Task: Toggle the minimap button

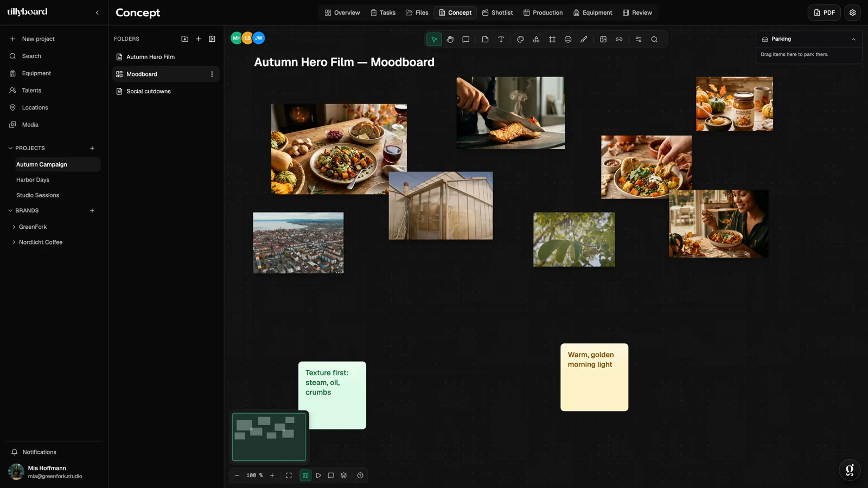Action: tap(305, 476)
